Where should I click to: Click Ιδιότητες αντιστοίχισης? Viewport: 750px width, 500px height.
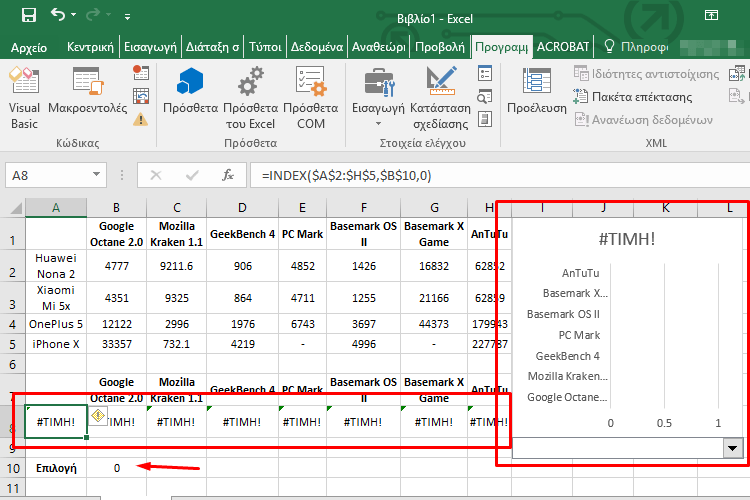point(647,74)
